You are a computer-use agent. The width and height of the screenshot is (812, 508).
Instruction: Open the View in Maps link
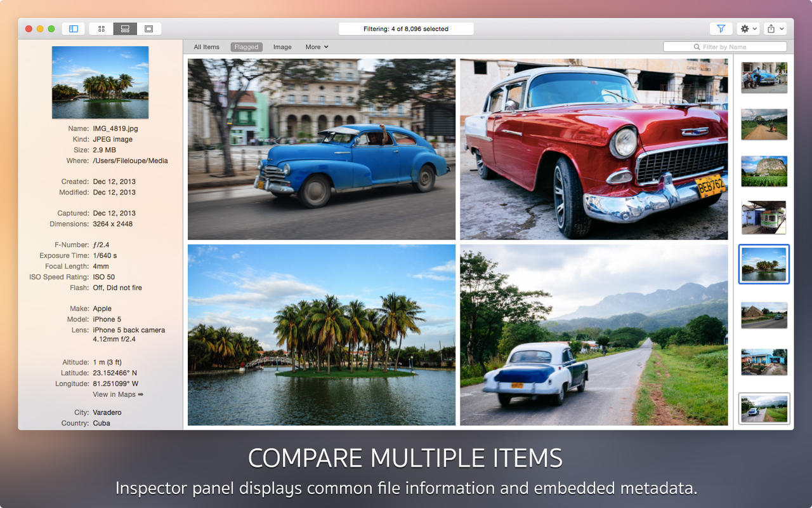pos(118,394)
